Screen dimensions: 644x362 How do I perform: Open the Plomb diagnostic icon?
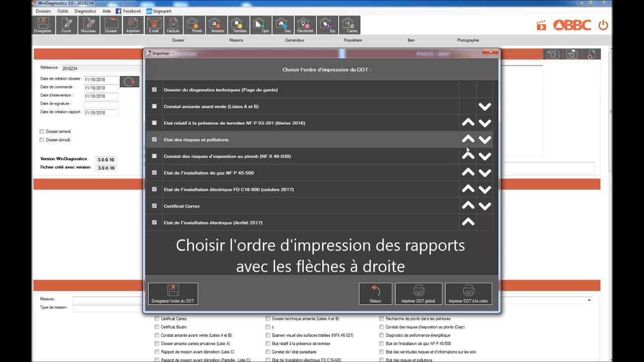click(x=194, y=25)
